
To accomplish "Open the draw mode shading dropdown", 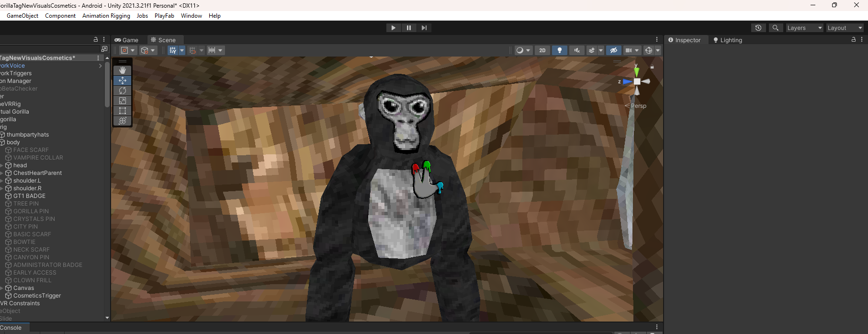I will tap(523, 50).
